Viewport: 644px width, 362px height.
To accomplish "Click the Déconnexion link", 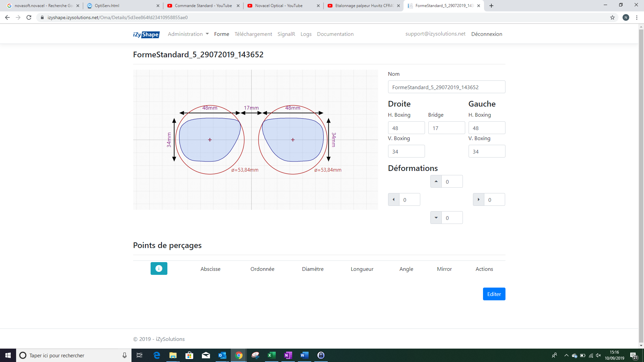I will pos(487,34).
